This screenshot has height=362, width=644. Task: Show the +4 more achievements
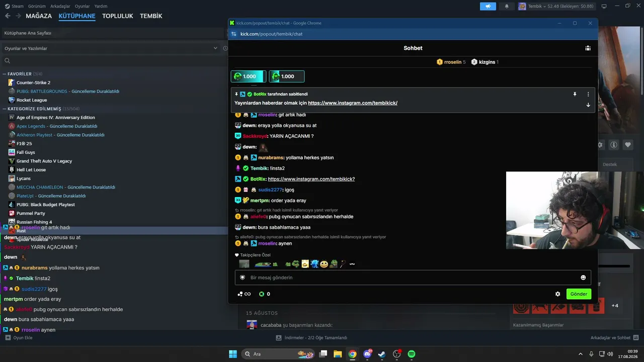pos(615,306)
